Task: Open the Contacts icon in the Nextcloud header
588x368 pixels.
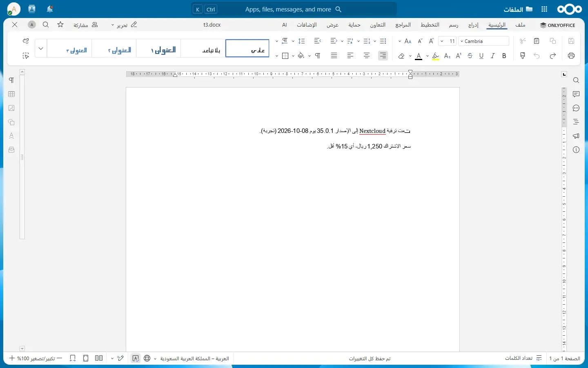Action: [x=32, y=9]
